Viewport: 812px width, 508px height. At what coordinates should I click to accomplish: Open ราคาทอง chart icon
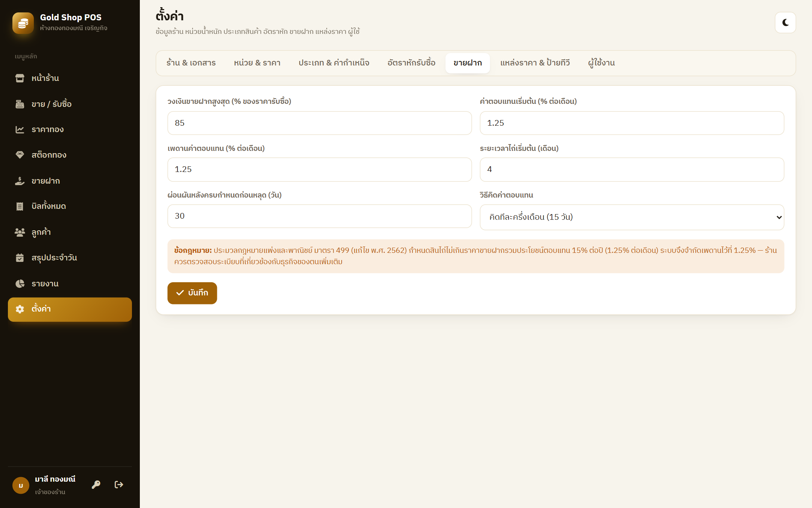(20, 129)
